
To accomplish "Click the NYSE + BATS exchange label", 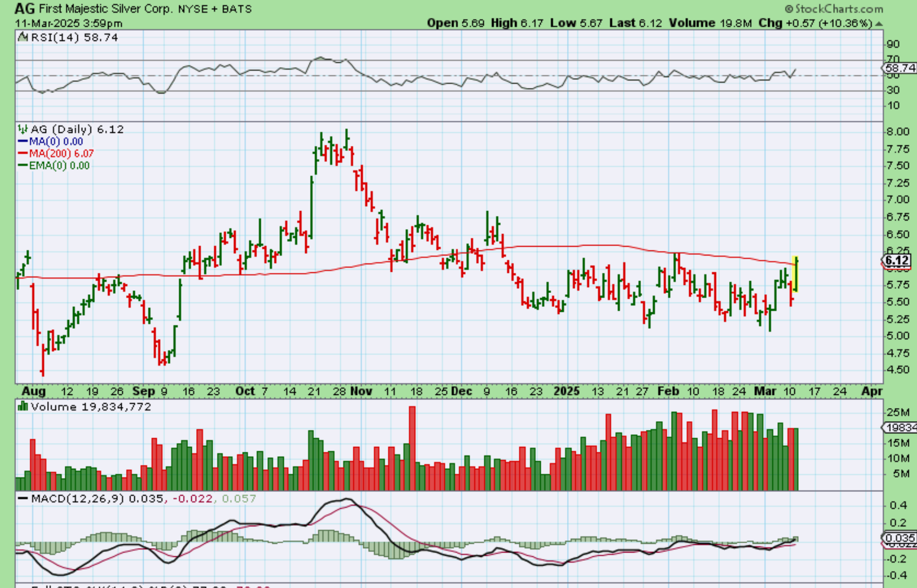I will (215, 9).
